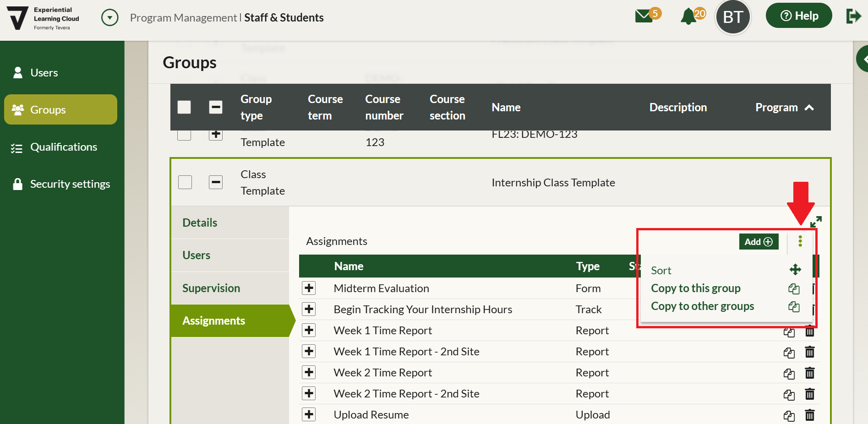The image size is (868, 424).
Task: Expand Week 1 Time Report - 2nd Site
Action: [x=309, y=351]
